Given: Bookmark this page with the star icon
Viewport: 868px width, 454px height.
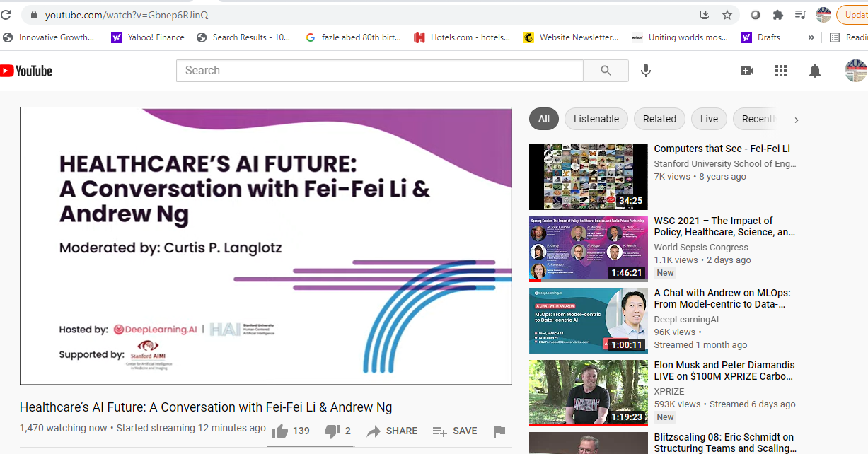Looking at the screenshot, I should [727, 15].
